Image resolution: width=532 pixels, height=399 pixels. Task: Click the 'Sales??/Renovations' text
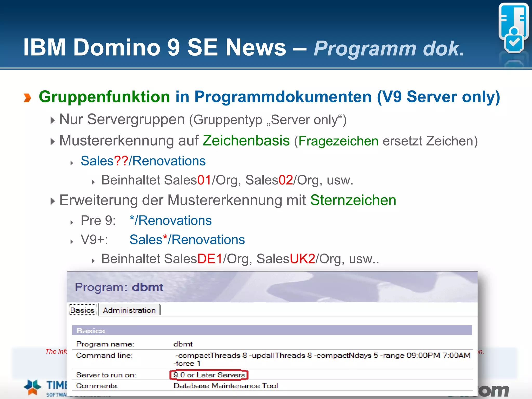point(143,161)
